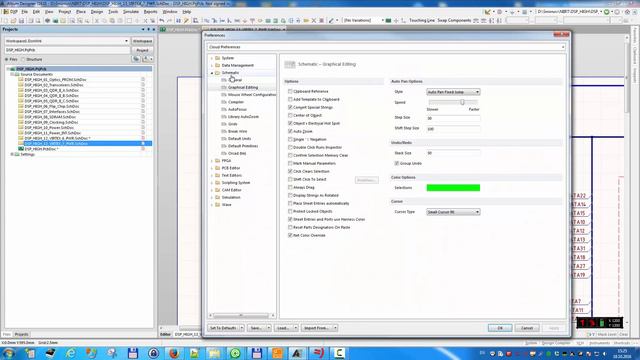This screenshot has width=640, height=360.
Task: Click the Redo arrow in the toolbar
Action: point(169,20)
